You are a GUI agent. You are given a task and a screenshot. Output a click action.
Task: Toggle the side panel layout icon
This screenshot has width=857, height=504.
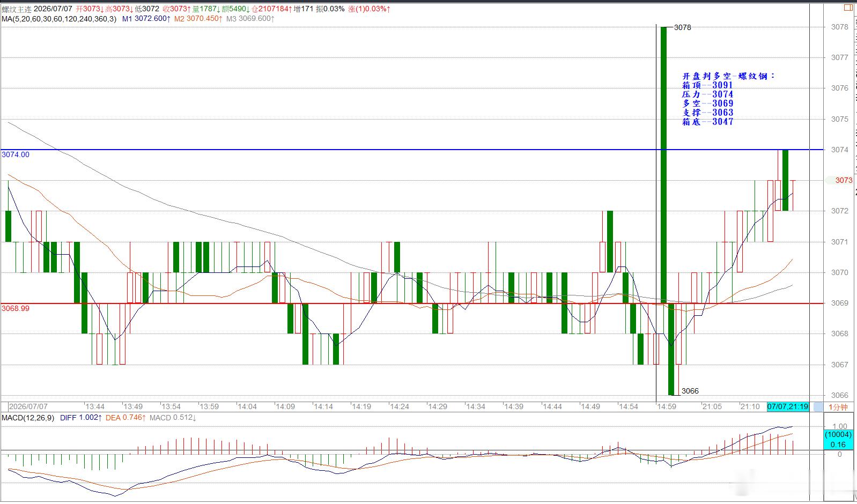848,8
